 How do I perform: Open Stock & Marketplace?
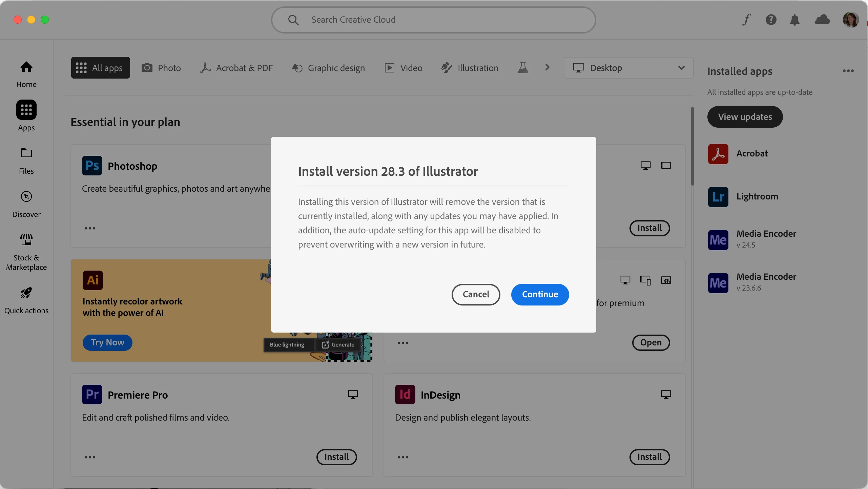click(26, 252)
